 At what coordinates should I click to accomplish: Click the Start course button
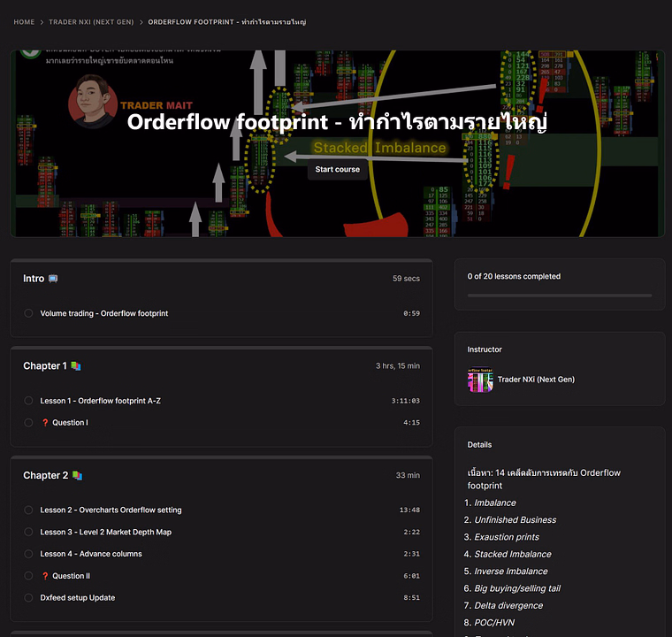[337, 170]
